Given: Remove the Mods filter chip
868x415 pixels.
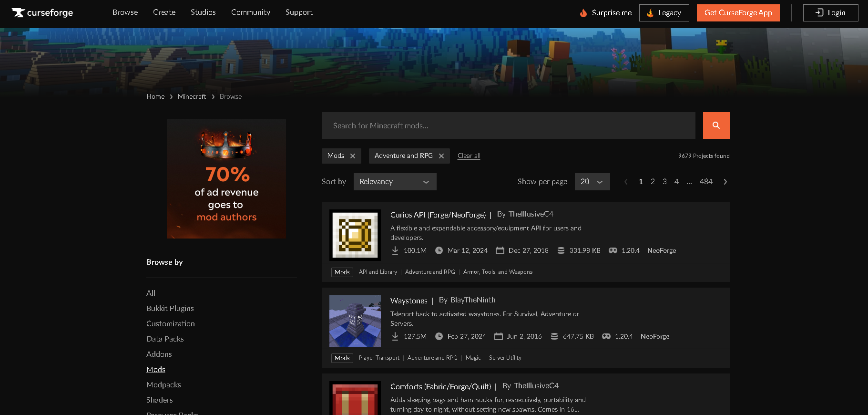Looking at the screenshot, I should coord(353,156).
